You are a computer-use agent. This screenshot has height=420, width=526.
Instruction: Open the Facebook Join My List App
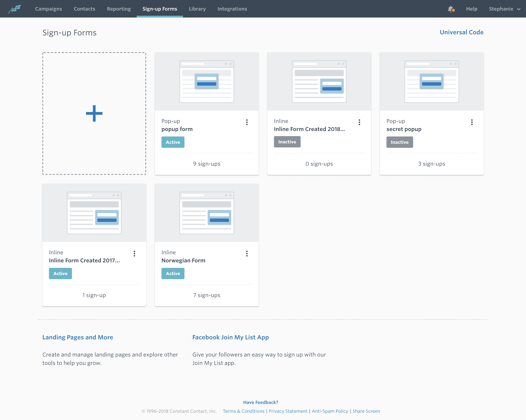coord(230,337)
